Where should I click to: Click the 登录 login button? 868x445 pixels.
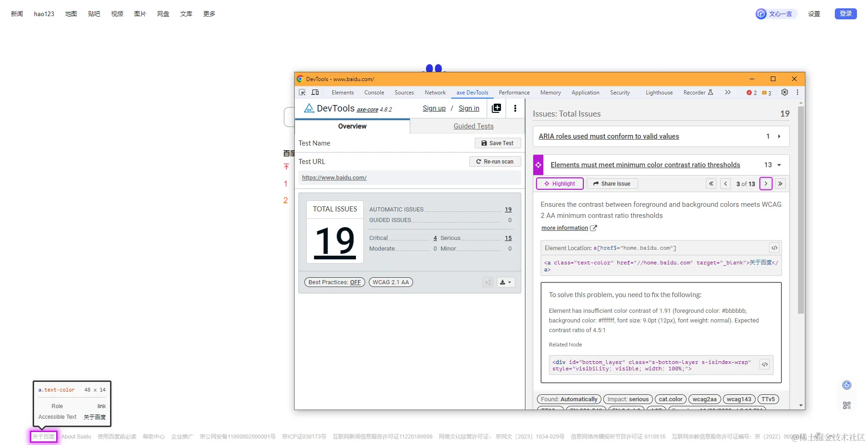click(x=845, y=14)
